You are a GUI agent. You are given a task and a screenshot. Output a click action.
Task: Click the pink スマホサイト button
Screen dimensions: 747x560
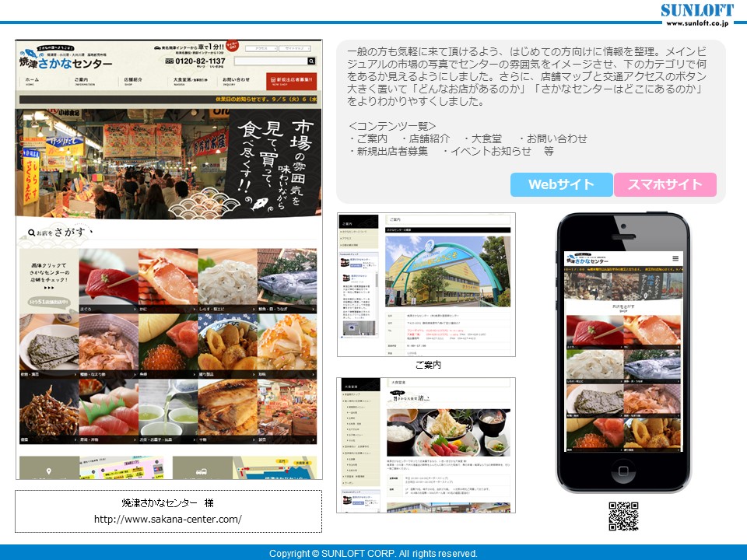[x=665, y=185]
